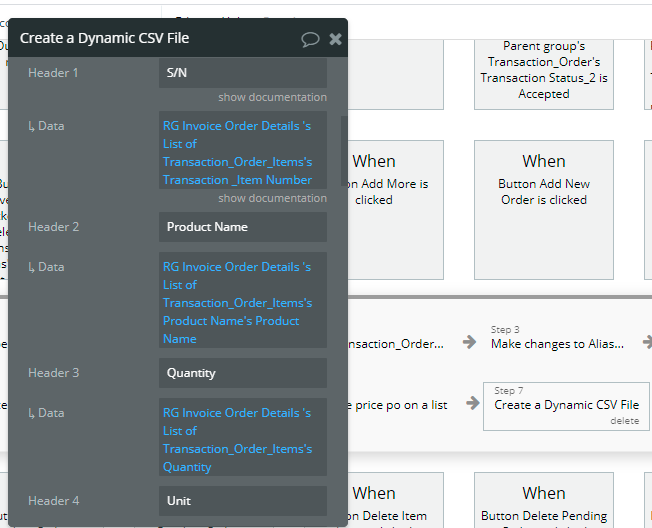Select the 'Delete Item' event box
Image resolution: width=652 pixels, height=528 pixels.
(x=395, y=500)
